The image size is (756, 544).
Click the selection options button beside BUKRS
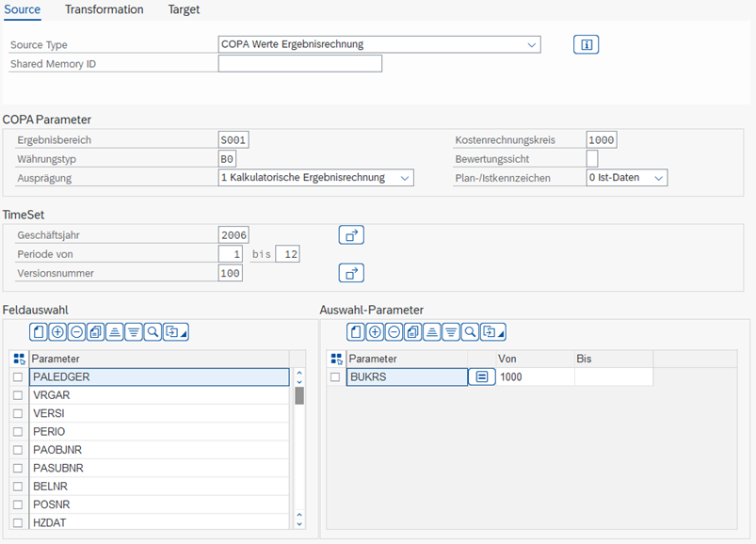pos(482,376)
